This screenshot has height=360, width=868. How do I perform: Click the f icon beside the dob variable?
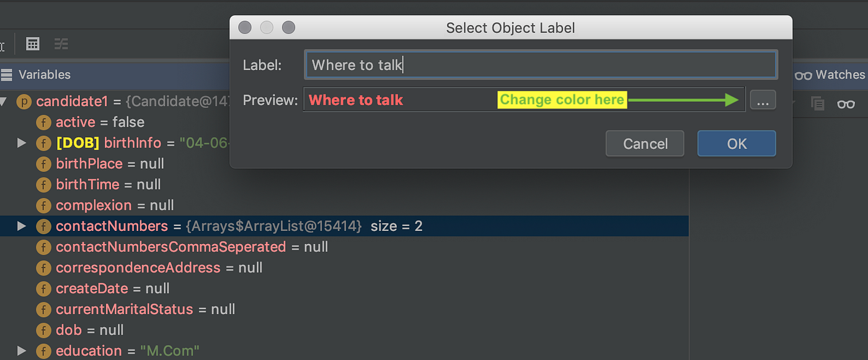pyautogui.click(x=43, y=330)
